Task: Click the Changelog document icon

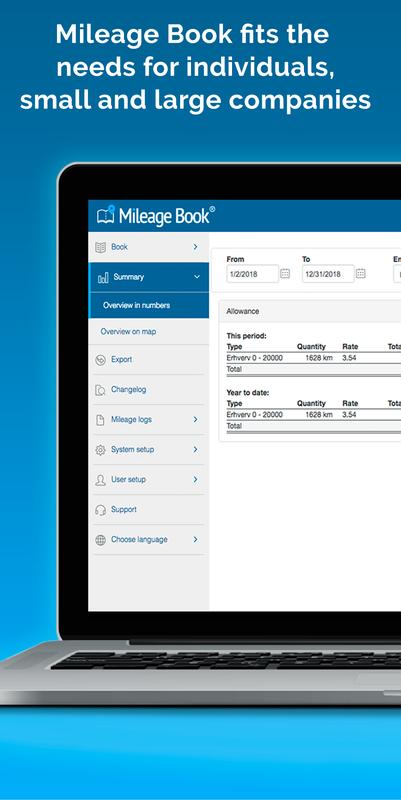Action: [x=101, y=390]
